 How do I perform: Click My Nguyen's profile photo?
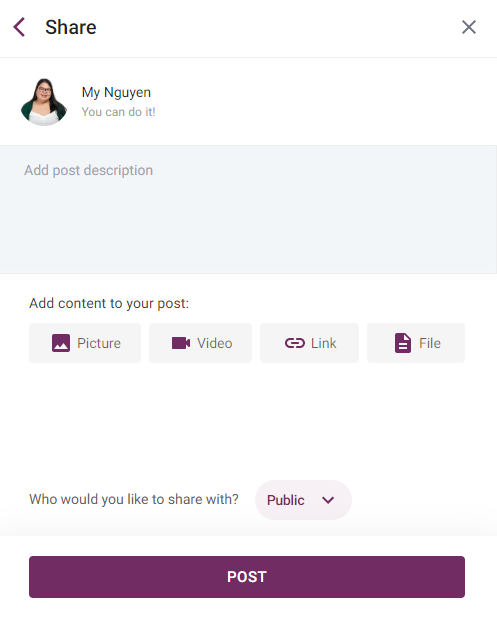pyautogui.click(x=44, y=102)
